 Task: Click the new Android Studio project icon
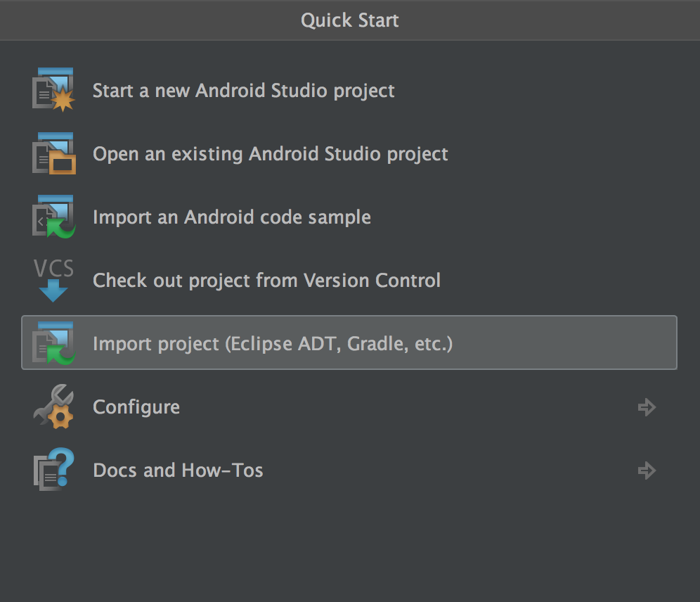[x=53, y=90]
